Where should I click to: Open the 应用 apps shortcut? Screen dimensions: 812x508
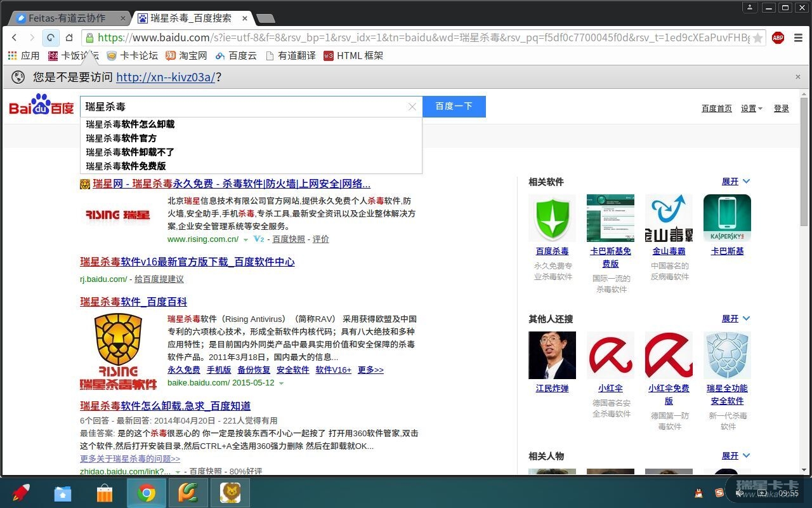[23, 56]
